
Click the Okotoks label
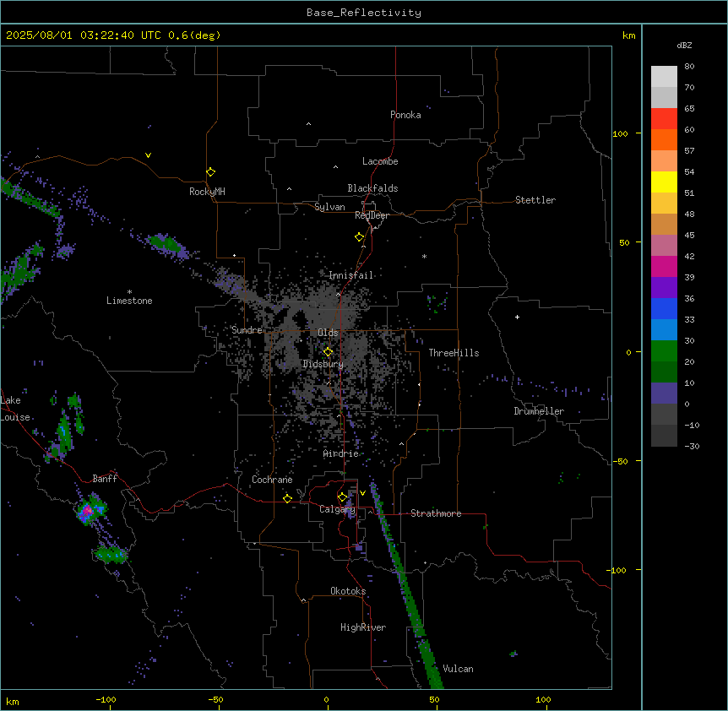point(348,591)
